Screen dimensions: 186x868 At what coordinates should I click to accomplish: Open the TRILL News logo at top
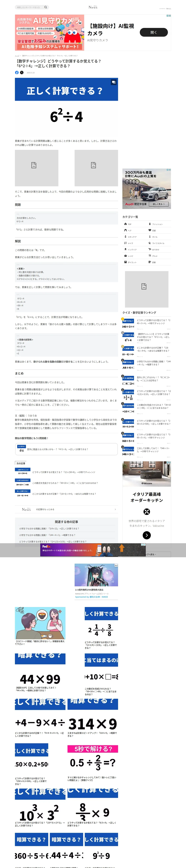point(93,7)
